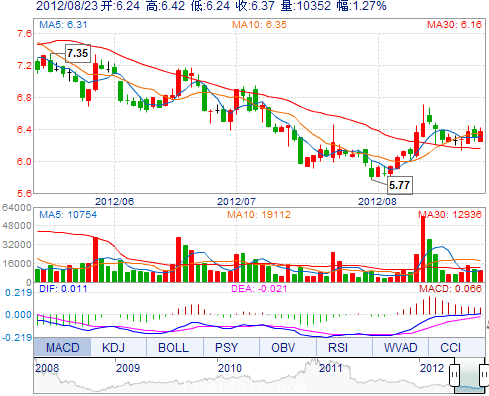
Task: Open the BOLL indicator tab
Action: pyautogui.click(x=175, y=347)
